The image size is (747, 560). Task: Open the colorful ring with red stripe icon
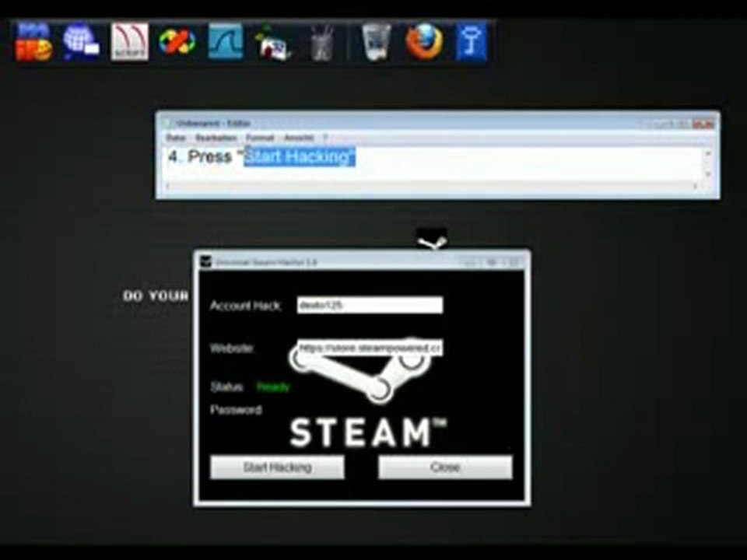[x=177, y=42]
